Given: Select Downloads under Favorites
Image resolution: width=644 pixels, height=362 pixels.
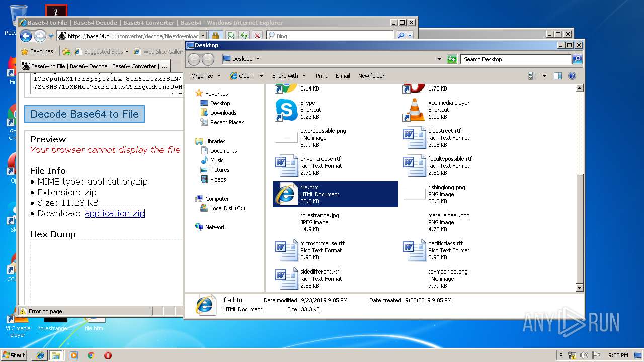Looking at the screenshot, I should pos(218,113).
